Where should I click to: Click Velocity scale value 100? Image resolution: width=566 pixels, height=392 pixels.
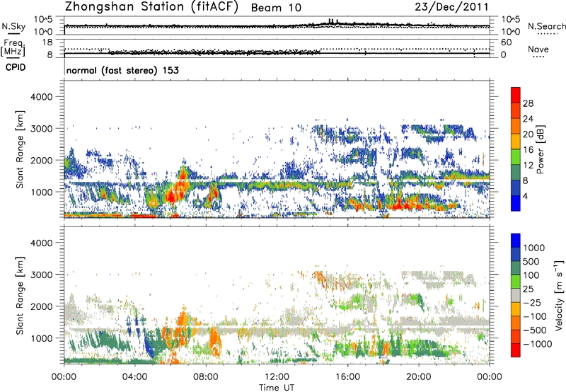531,275
